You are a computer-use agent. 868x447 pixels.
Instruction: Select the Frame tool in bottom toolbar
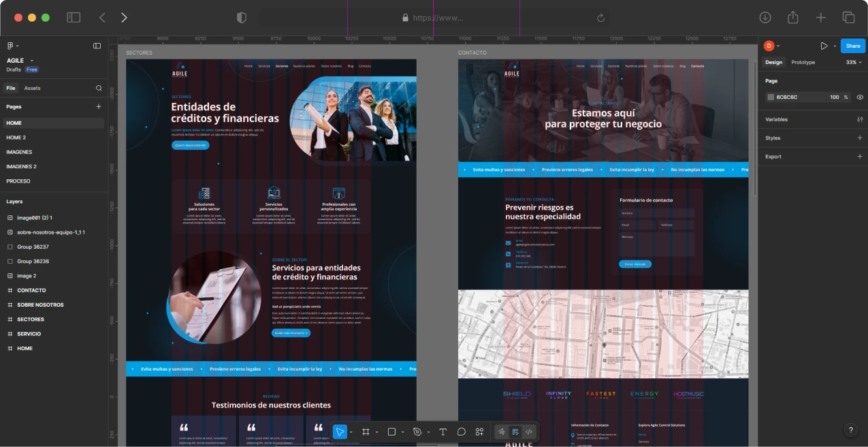(x=366, y=432)
